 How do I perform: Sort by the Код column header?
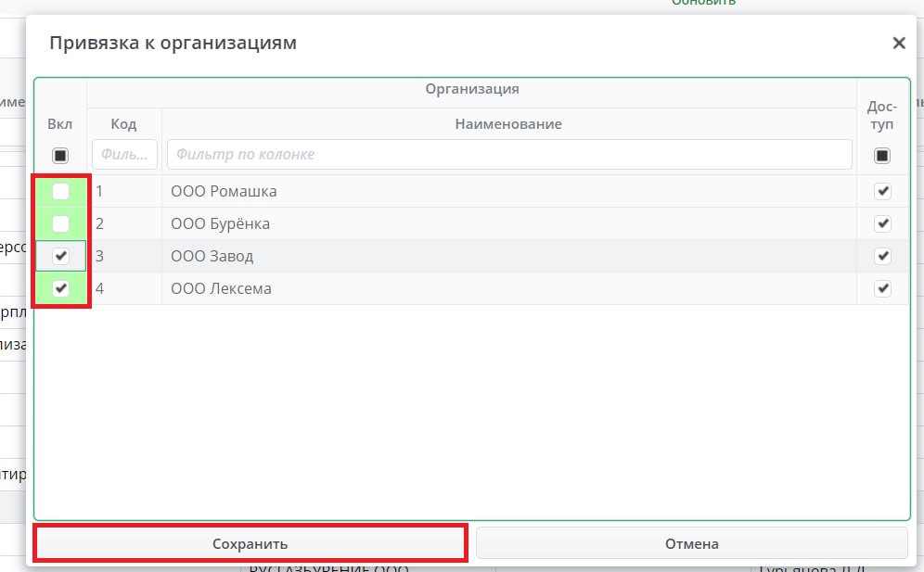click(x=123, y=124)
